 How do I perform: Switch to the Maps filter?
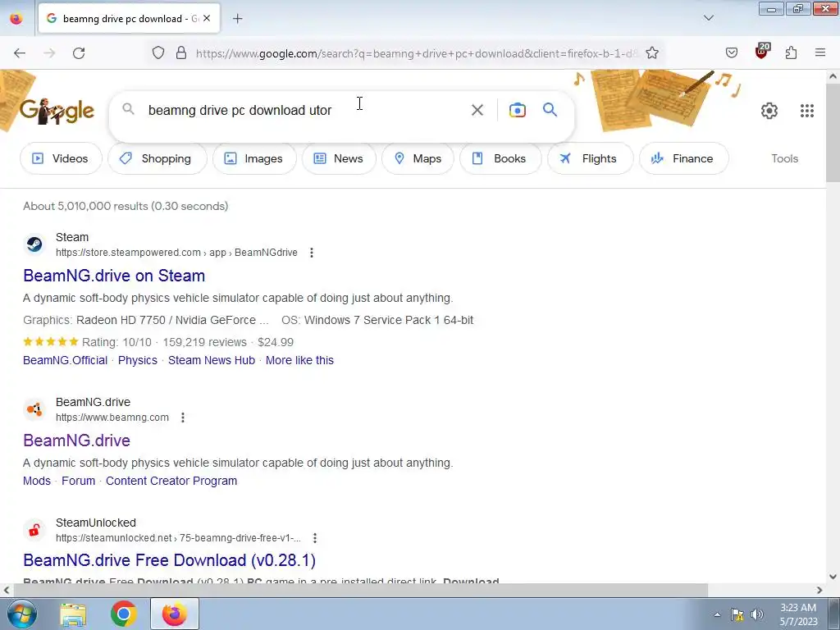418,158
